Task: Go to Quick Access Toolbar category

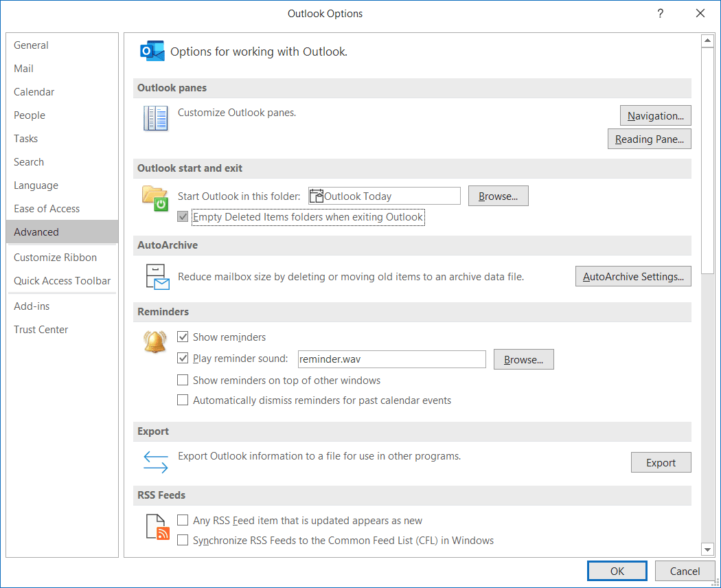Action: pos(62,281)
